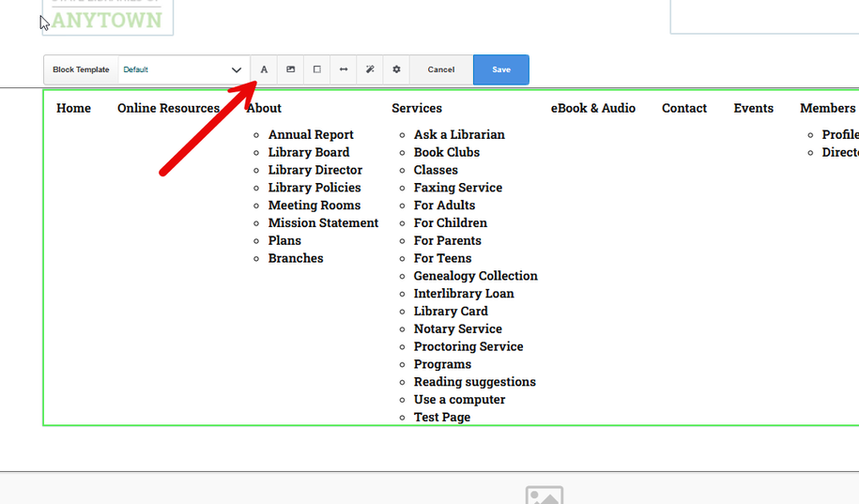The image size is (859, 504).
Task: Open the Profile link under Members
Action: (x=840, y=135)
